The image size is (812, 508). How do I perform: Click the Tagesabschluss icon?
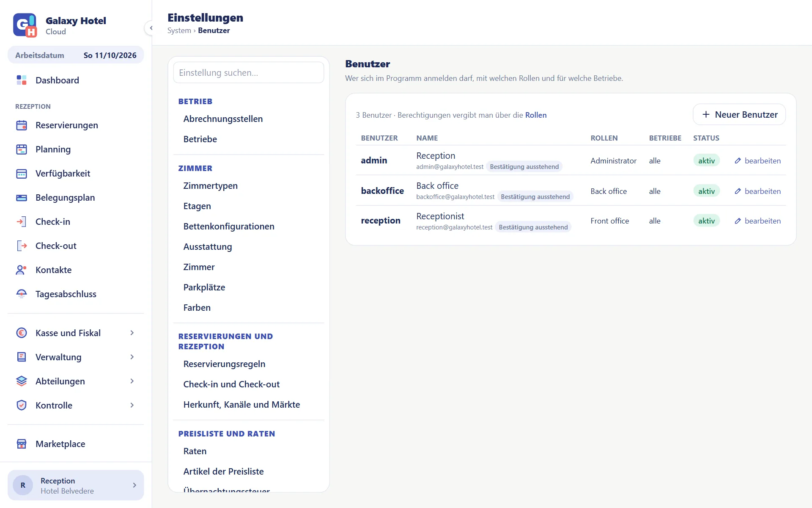[x=22, y=294]
